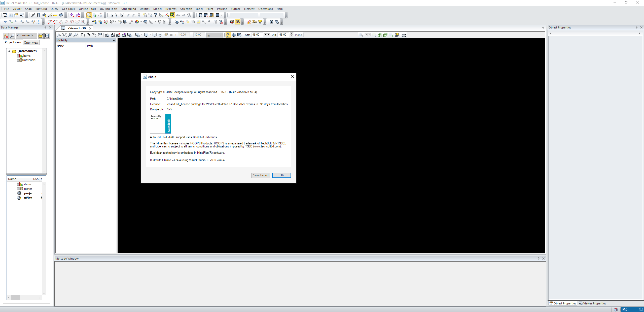644x312 pixels.
Task: Click the funnel filter icon in top toolbar
Action: click(x=156, y=15)
